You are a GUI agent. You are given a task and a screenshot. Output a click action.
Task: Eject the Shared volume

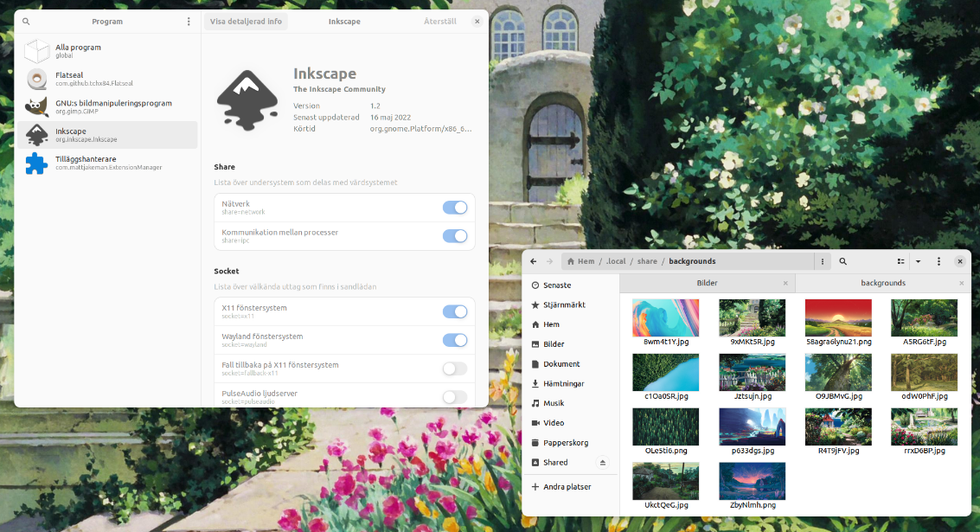click(x=603, y=463)
